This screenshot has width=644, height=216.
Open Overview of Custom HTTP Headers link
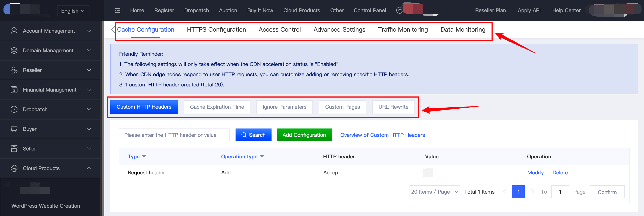pos(382,135)
